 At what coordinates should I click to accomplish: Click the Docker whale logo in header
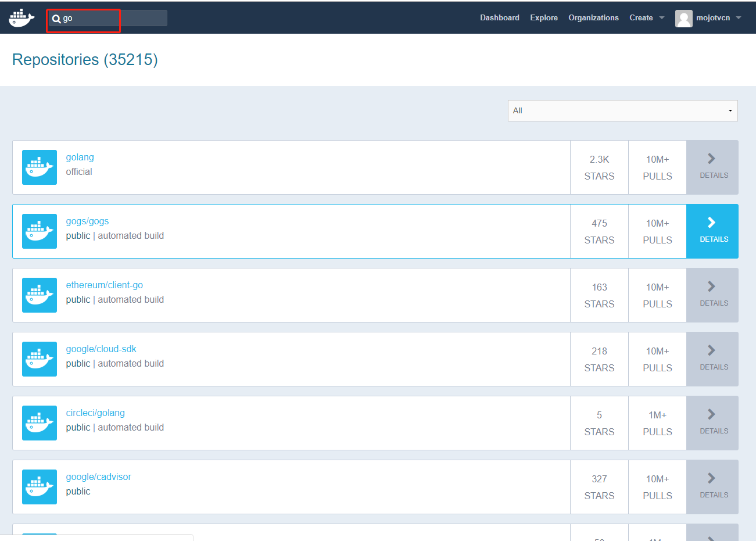click(22, 18)
